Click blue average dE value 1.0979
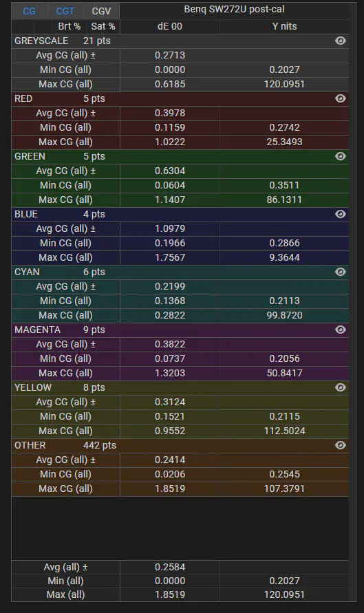This screenshot has height=613, width=364. coord(170,228)
